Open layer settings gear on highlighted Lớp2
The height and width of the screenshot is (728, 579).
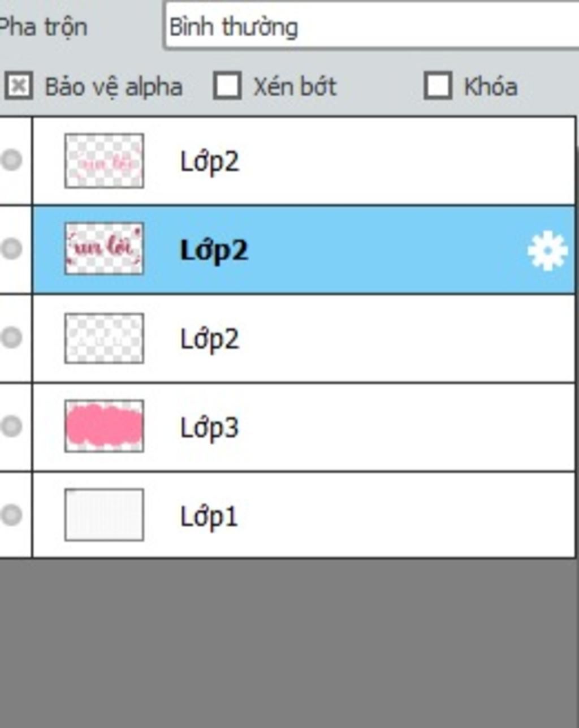547,251
